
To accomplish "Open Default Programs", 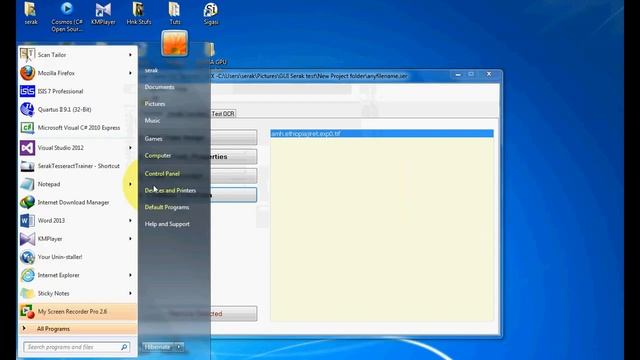I will [x=167, y=207].
